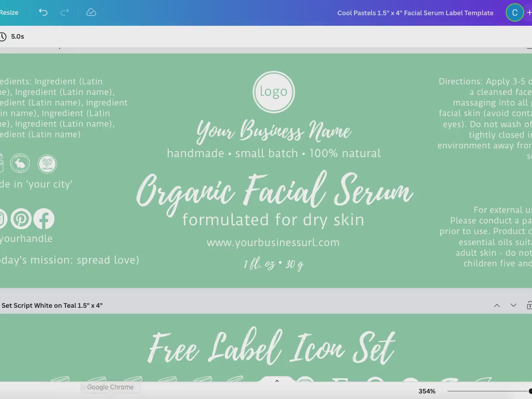Click the Redo arrow icon
Screen dimensions: 532x399
[65, 12]
